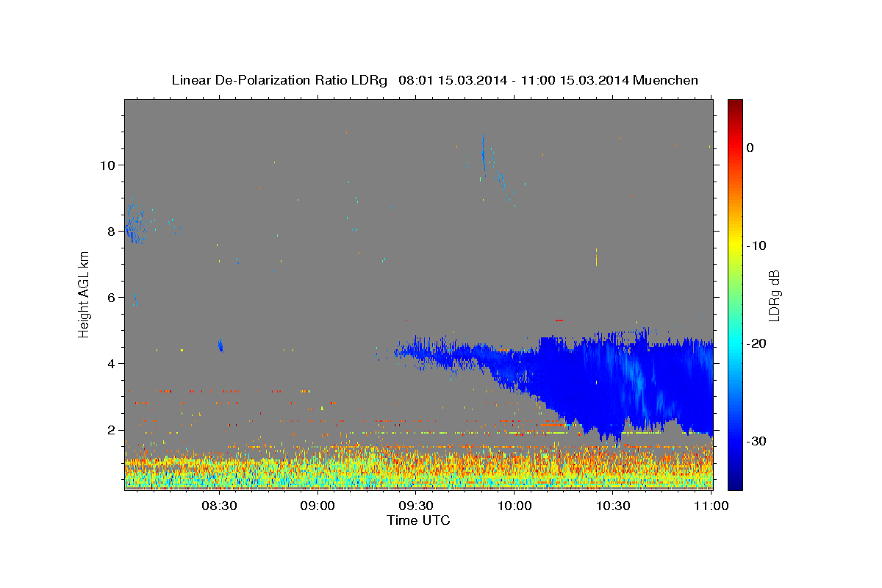Viewport: 882px width, 588px height.
Task: Click the dark blue bottom of the colorbar
Action: (735, 481)
